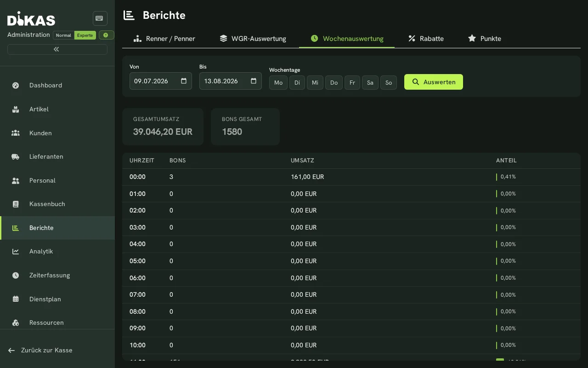Viewport: 588px width, 368px height.
Task: Switch to the WGR-Auswertung tab
Action: [x=253, y=39]
